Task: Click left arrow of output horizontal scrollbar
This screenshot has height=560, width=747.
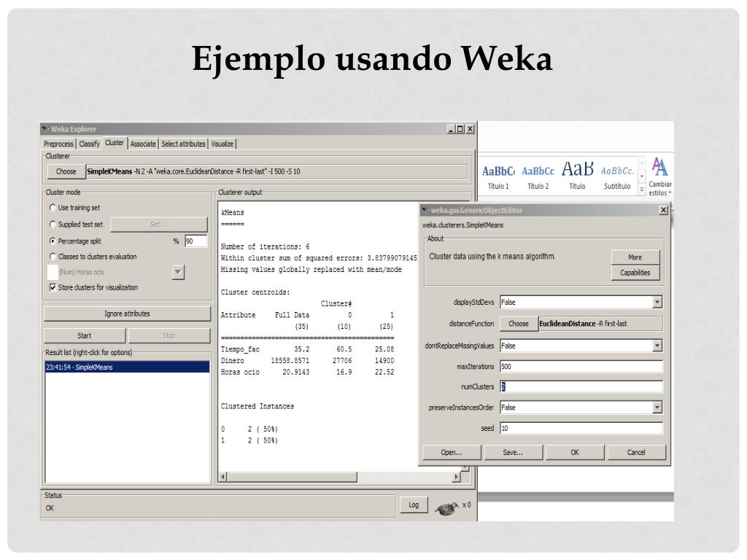Action: (223, 477)
